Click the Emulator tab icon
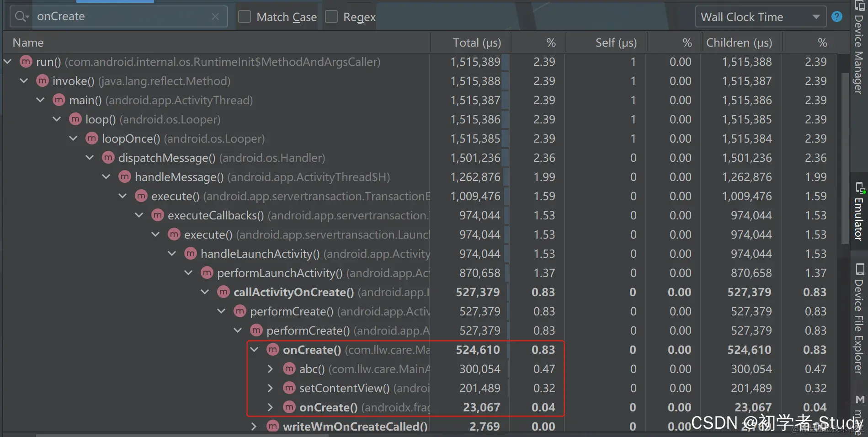The height and width of the screenshot is (437, 868). [860, 187]
